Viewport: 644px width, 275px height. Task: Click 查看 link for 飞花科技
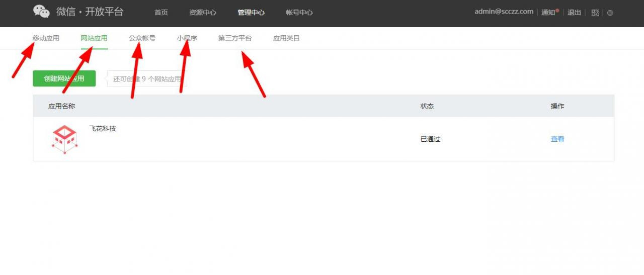pyautogui.click(x=557, y=139)
